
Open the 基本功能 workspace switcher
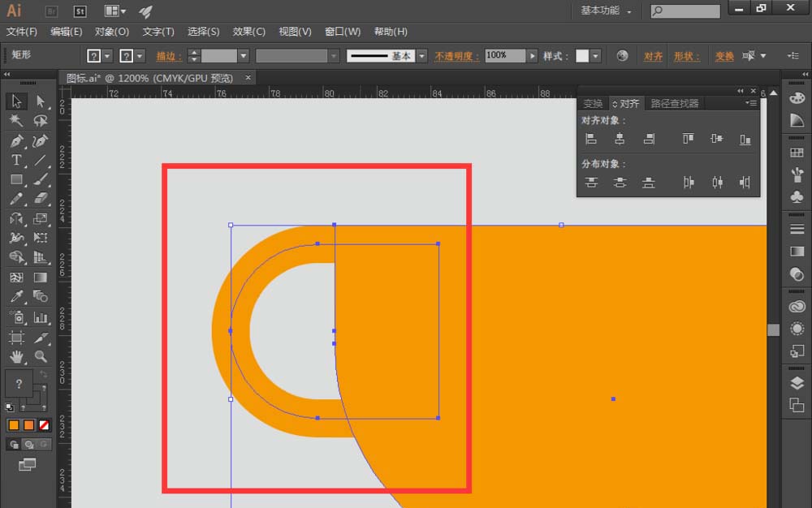[606, 11]
